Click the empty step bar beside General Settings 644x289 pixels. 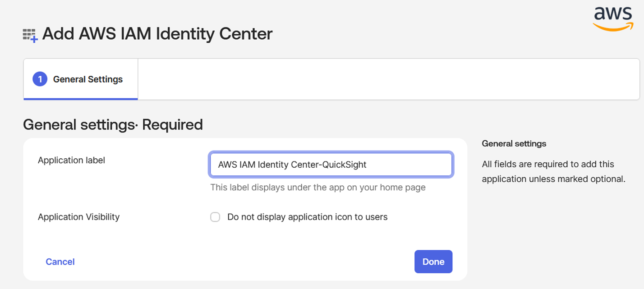388,79
